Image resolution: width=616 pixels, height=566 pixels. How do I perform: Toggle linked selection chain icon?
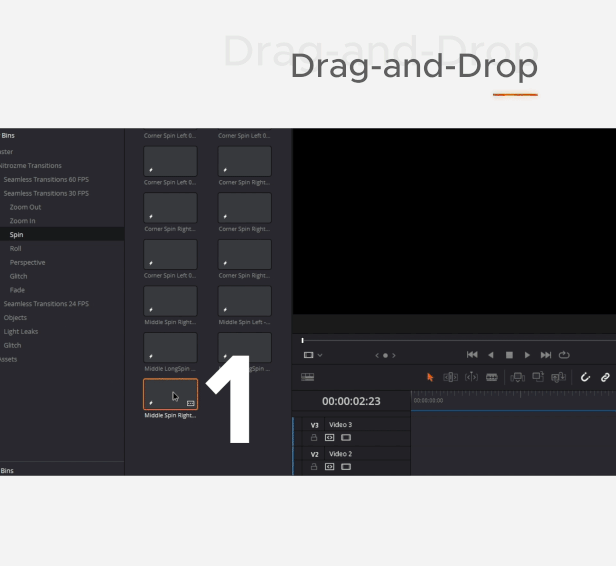point(605,377)
